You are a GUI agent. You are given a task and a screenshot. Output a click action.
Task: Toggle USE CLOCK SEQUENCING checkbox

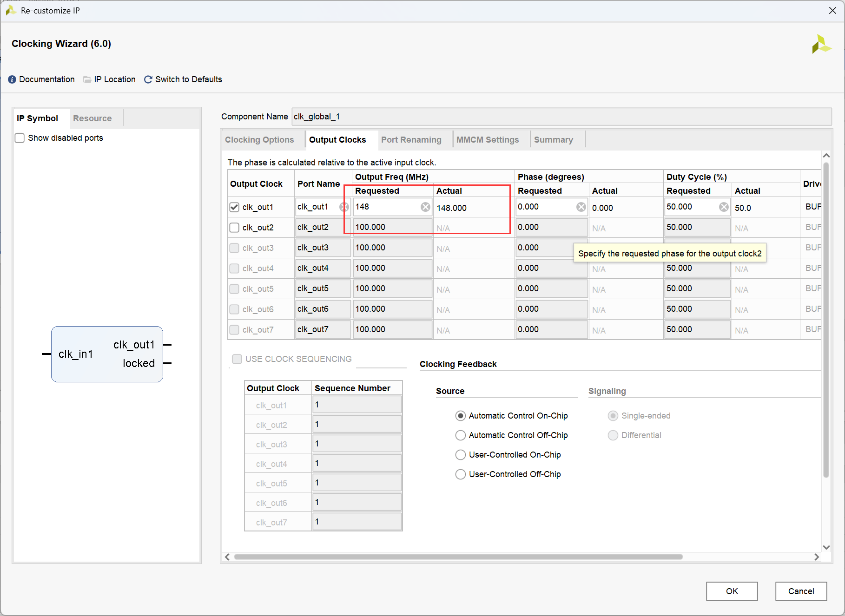click(x=237, y=359)
